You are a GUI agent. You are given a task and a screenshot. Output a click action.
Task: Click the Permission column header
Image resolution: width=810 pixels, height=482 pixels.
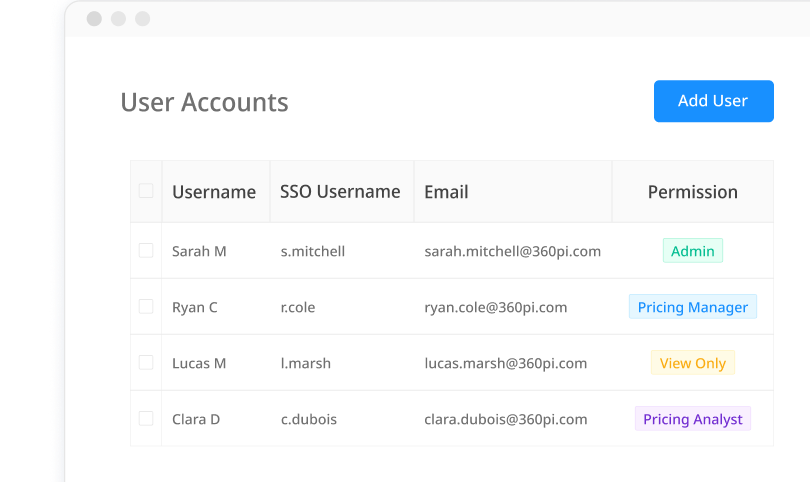[692, 192]
